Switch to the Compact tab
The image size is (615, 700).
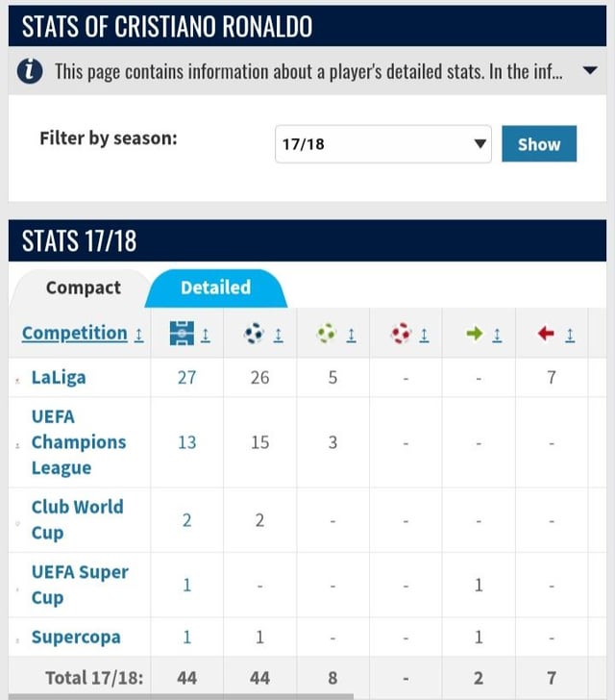coord(84,287)
